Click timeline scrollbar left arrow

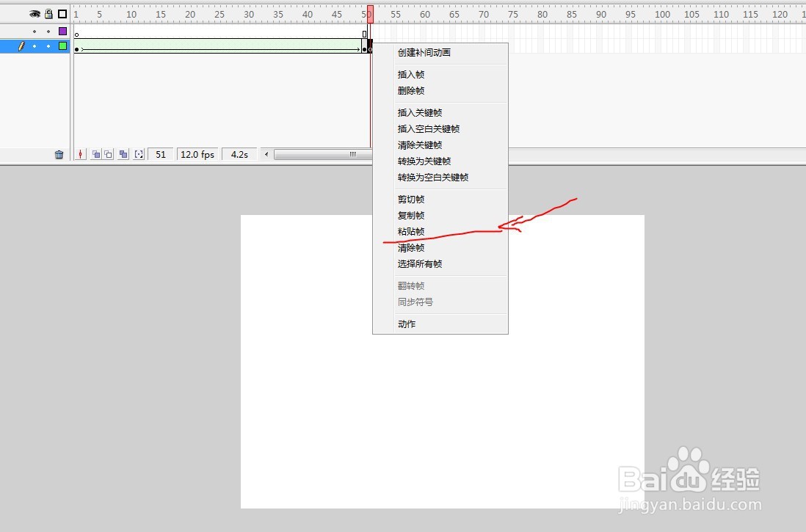point(266,154)
